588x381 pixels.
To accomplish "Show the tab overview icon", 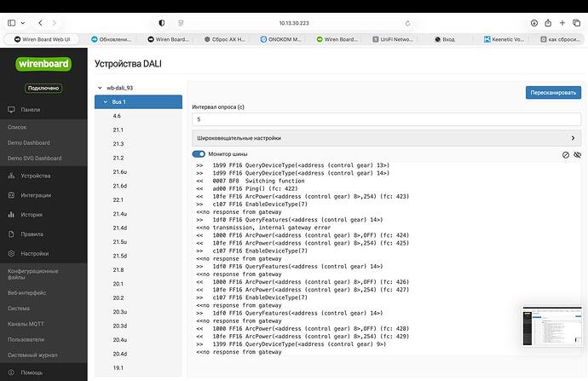I will 576,23.
